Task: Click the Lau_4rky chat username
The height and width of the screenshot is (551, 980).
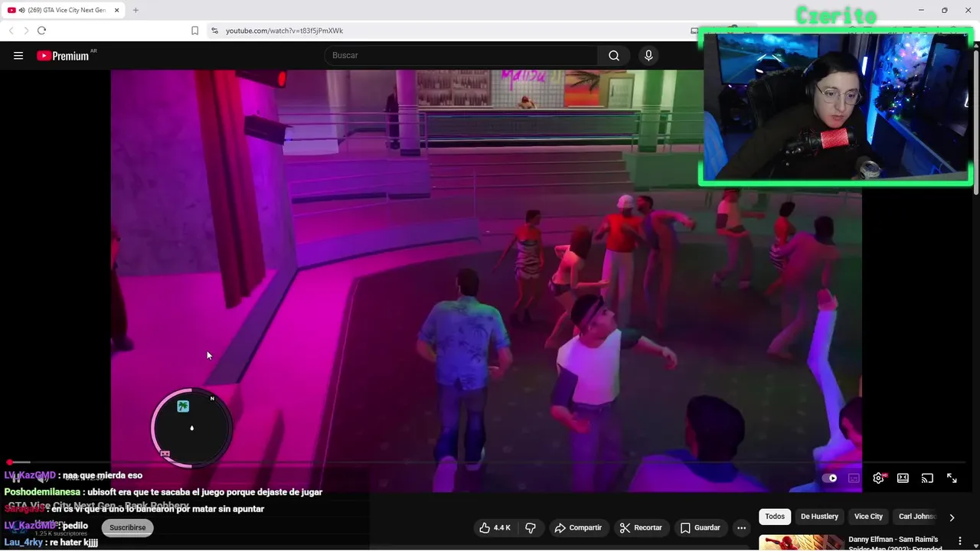Action: pos(24,543)
